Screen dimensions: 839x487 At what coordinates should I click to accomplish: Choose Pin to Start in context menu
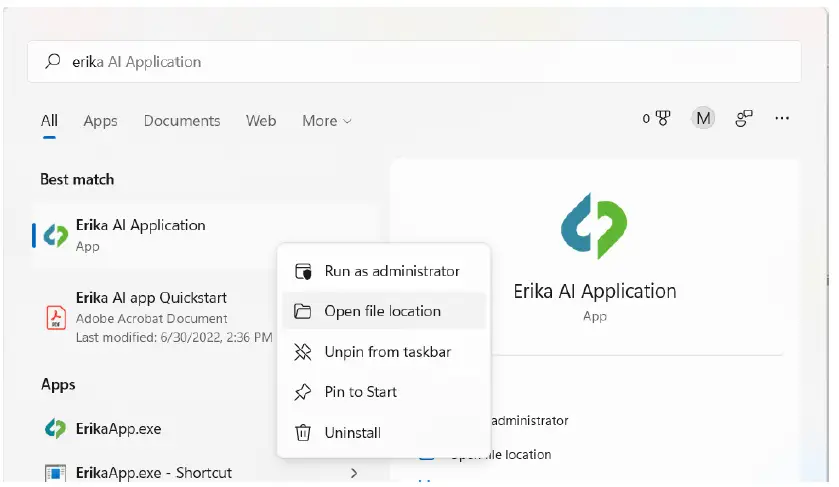point(384,392)
